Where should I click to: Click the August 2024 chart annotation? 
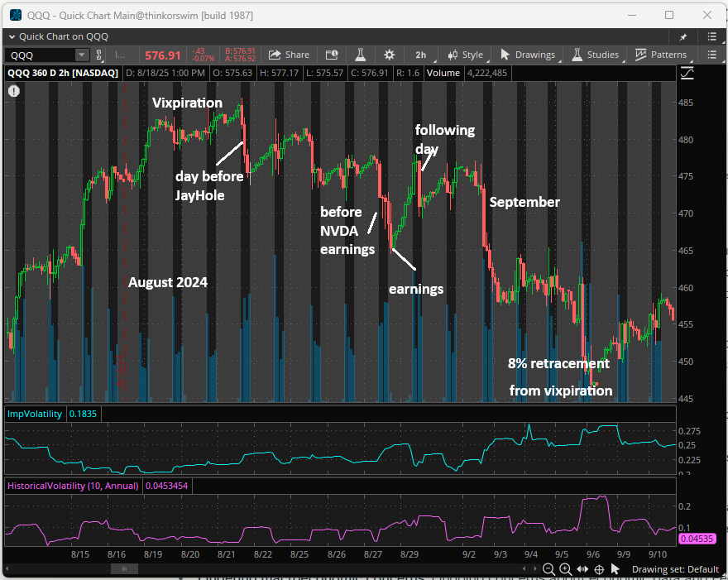[x=168, y=282]
